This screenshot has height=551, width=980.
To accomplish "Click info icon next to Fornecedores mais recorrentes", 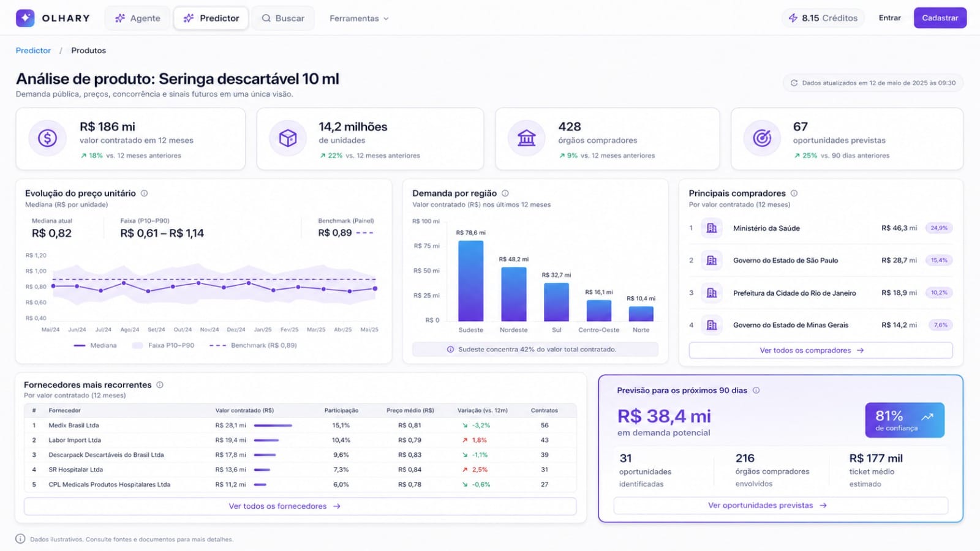I will (x=160, y=385).
